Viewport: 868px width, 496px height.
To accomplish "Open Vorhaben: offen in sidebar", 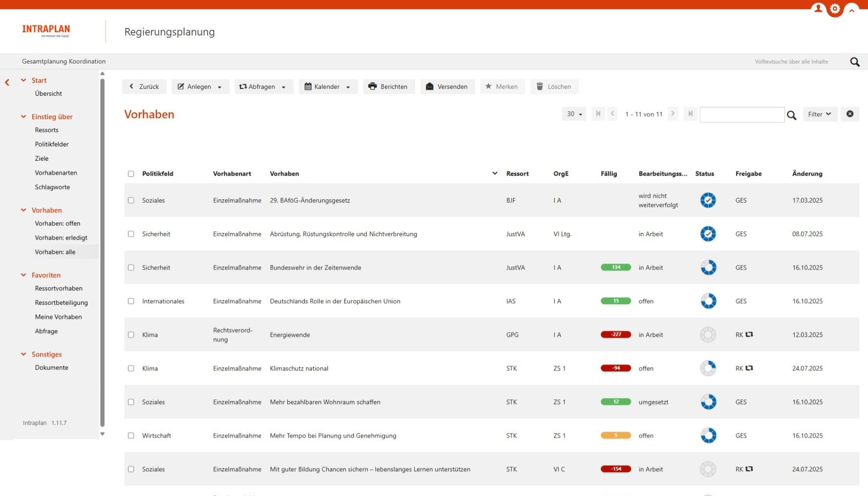I will (x=58, y=224).
